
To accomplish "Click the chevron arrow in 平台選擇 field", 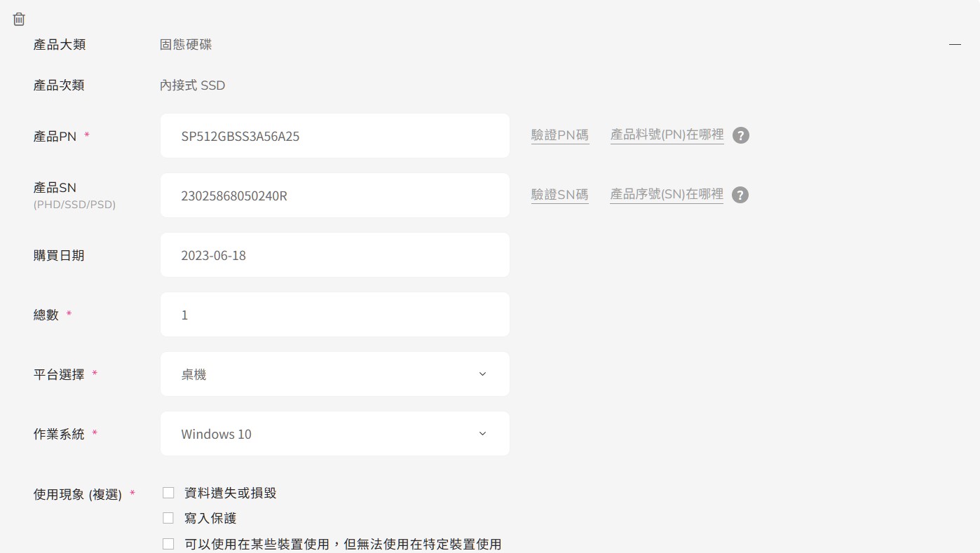I will tap(482, 374).
